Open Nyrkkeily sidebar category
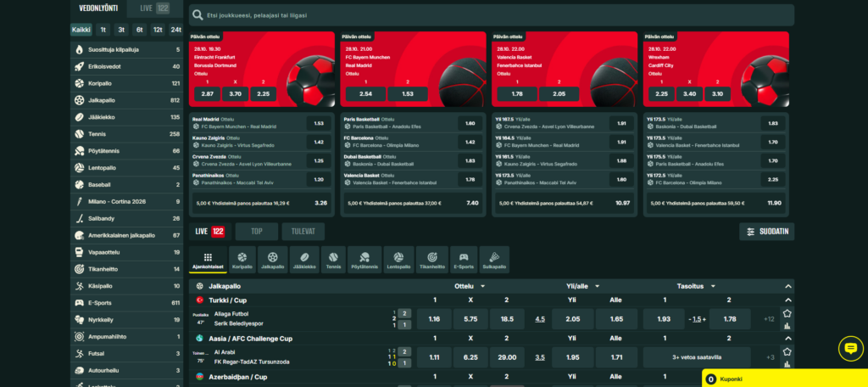Viewport: 868px width, 387px height. (127, 320)
